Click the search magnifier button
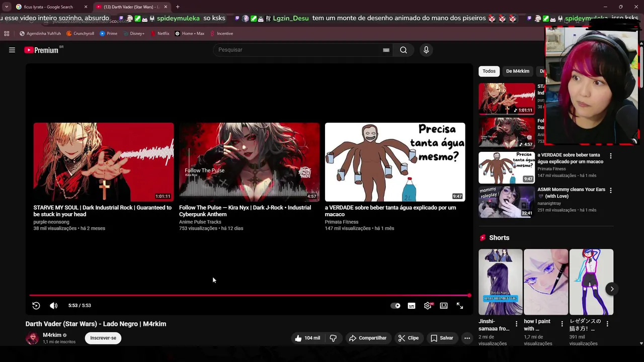The height and width of the screenshot is (362, 644). point(404,50)
